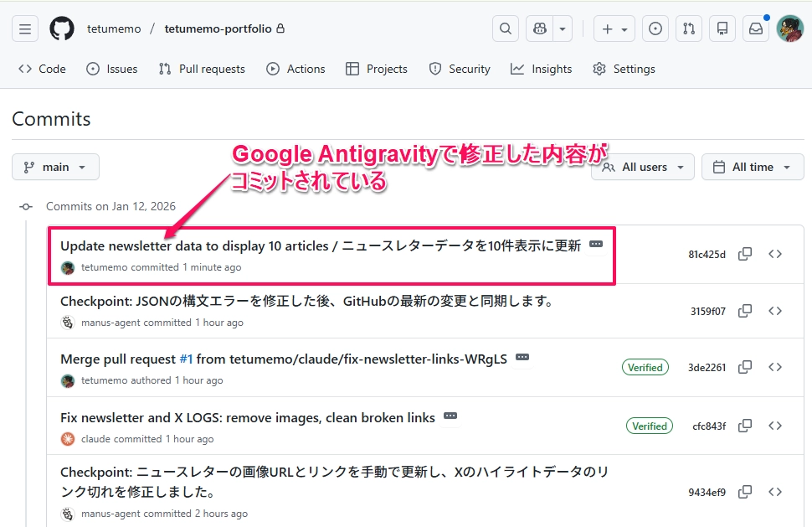
Task: Switch to the Settings tab
Action: 624,69
